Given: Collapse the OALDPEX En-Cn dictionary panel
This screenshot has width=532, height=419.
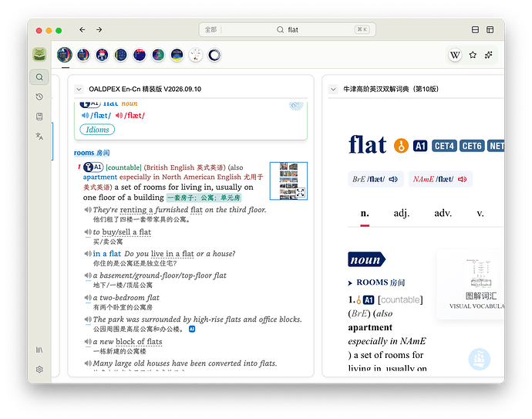Looking at the screenshot, I should (x=79, y=90).
